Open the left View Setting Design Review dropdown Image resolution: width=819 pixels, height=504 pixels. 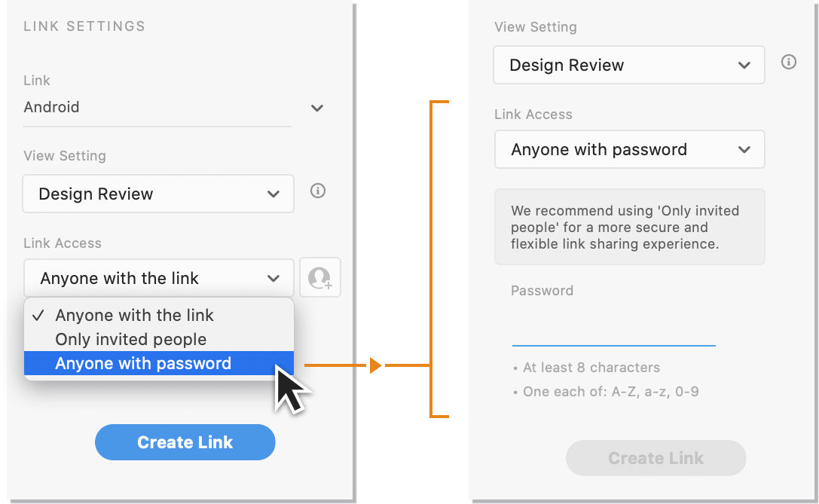coord(157,194)
